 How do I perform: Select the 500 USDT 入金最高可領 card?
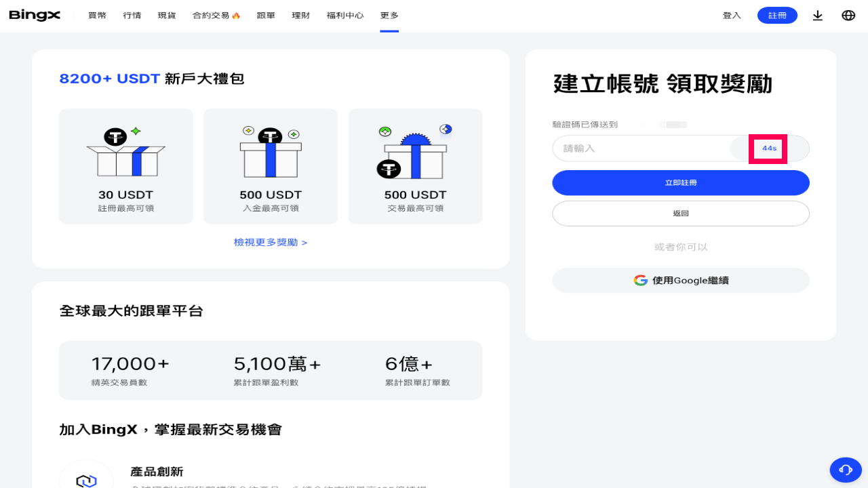pos(271,166)
